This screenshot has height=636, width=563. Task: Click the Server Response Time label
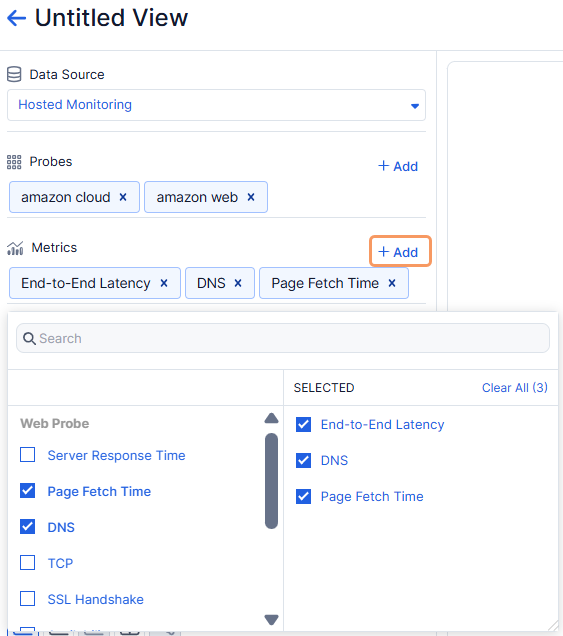116,456
